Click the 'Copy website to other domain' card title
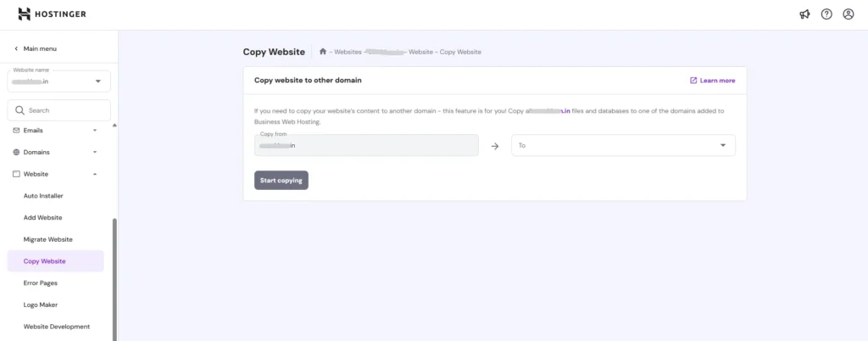The width and height of the screenshot is (868, 341). tap(308, 81)
